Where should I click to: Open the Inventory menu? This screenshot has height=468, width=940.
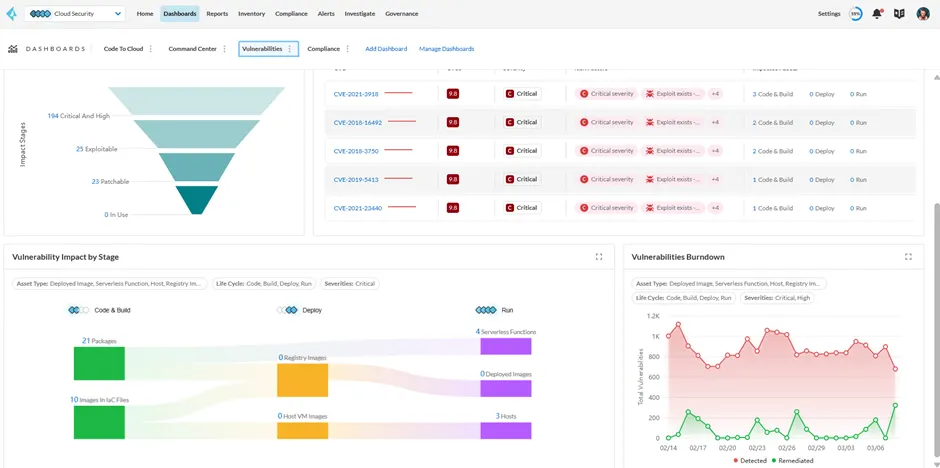pyautogui.click(x=251, y=13)
